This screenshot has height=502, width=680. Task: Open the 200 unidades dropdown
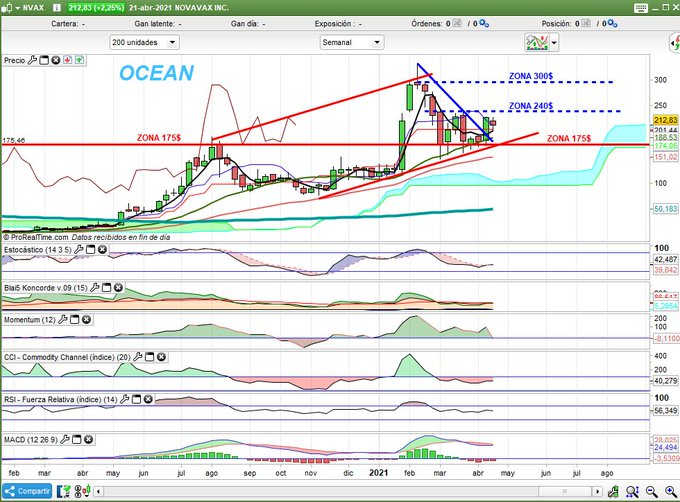(144, 42)
